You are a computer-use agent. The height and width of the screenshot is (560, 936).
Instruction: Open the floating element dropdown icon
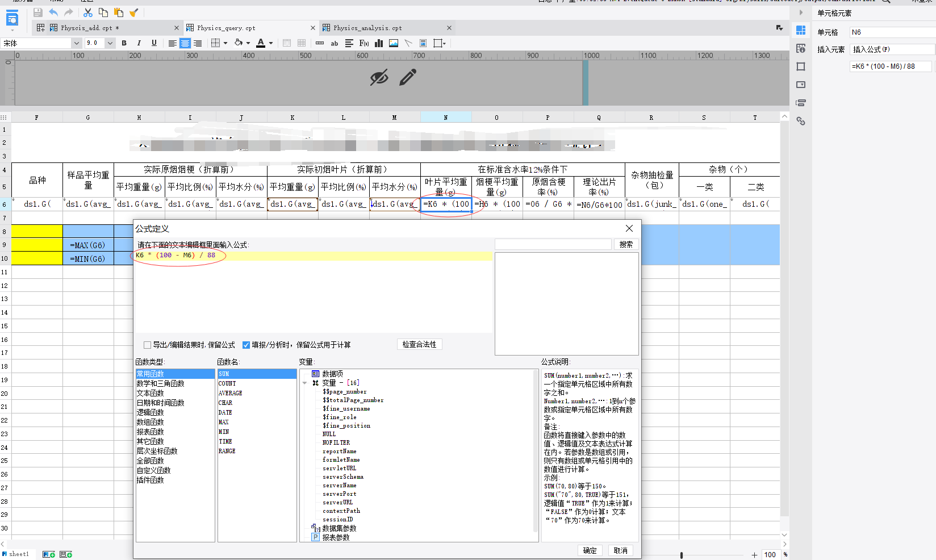point(440,43)
